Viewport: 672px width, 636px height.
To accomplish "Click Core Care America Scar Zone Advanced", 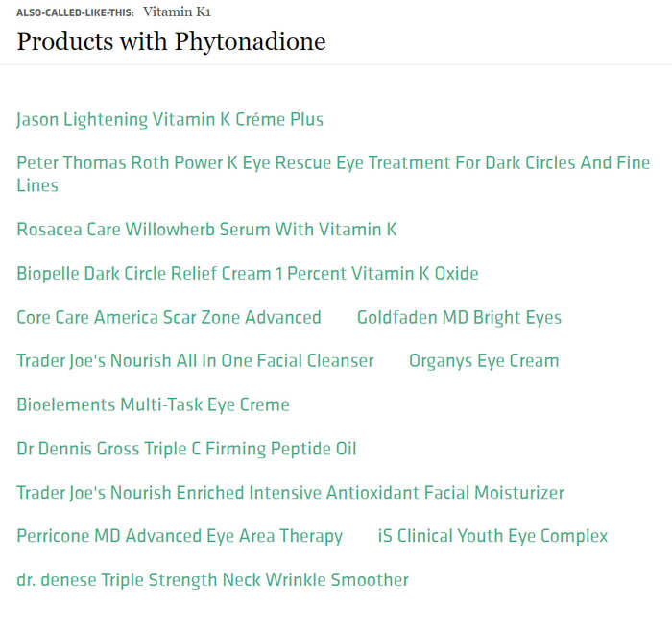I will [169, 317].
